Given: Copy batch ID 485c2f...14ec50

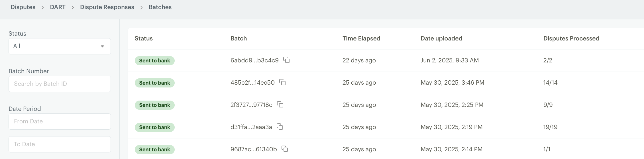Looking at the screenshot, I should pyautogui.click(x=282, y=82).
